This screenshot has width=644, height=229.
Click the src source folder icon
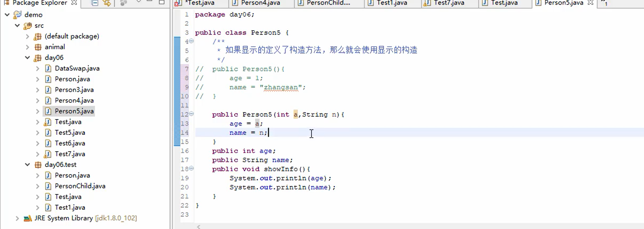coord(27,26)
